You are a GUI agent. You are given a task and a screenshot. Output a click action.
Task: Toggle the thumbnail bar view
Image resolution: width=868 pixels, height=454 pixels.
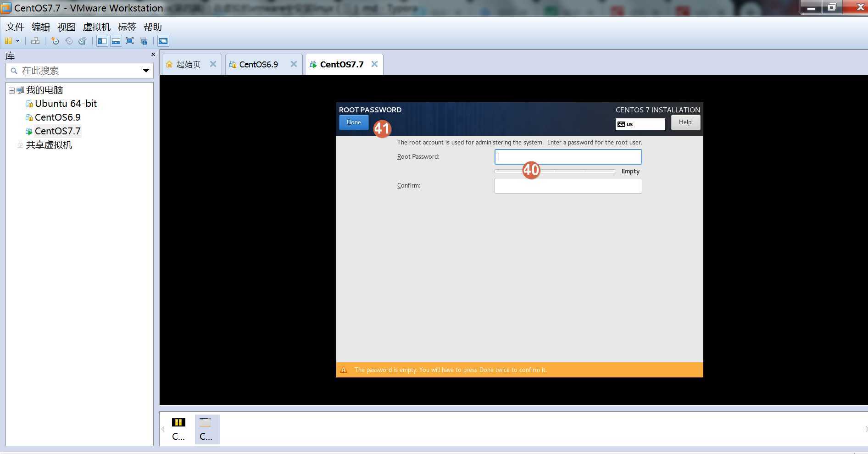coord(116,41)
